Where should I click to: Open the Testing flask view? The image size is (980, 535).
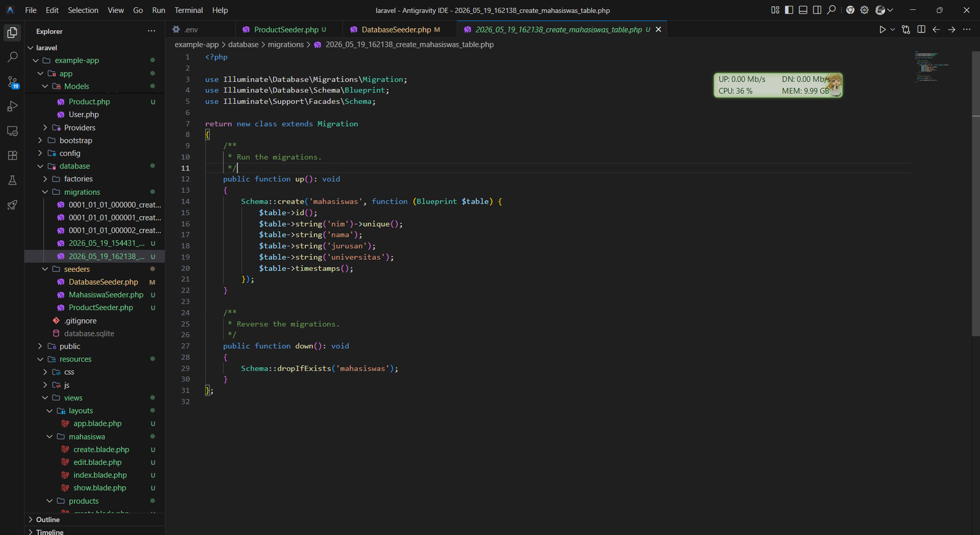[x=12, y=180]
